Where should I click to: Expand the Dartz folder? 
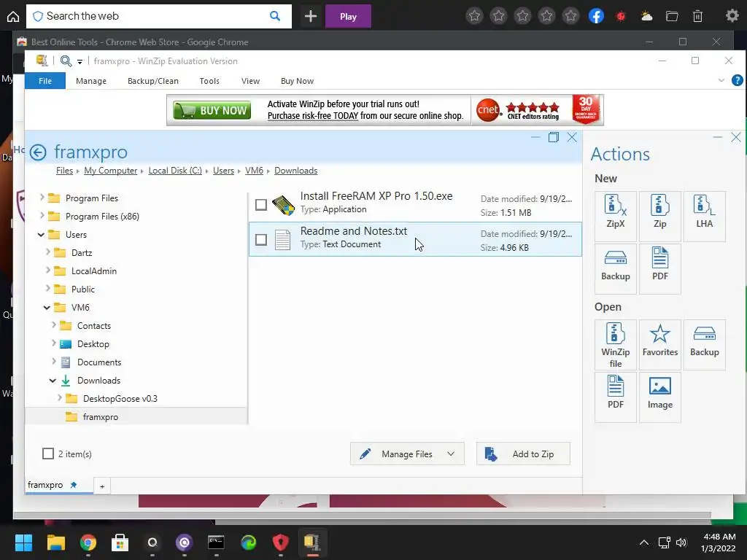click(47, 252)
